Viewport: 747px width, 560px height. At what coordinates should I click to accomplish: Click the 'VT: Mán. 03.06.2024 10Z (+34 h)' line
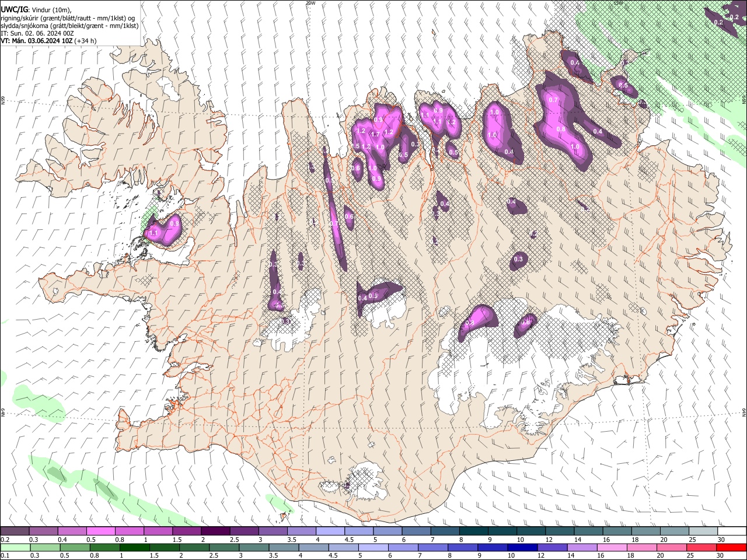pyautogui.click(x=48, y=41)
